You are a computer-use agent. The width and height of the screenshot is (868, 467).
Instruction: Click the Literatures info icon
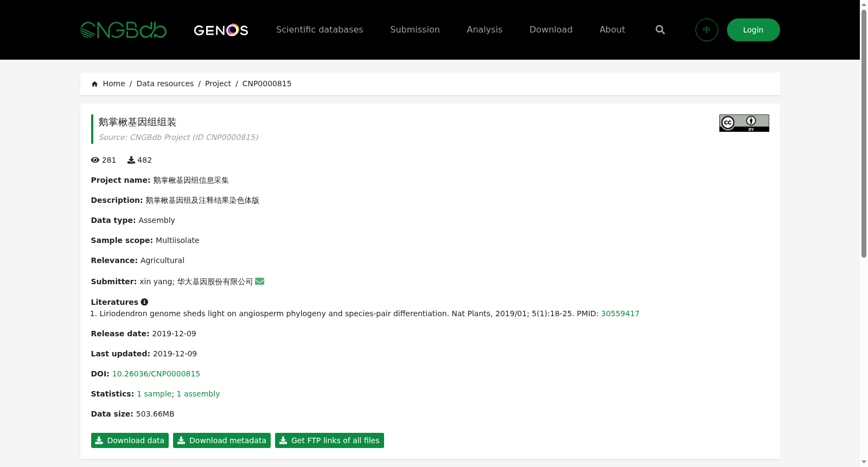pos(144,302)
